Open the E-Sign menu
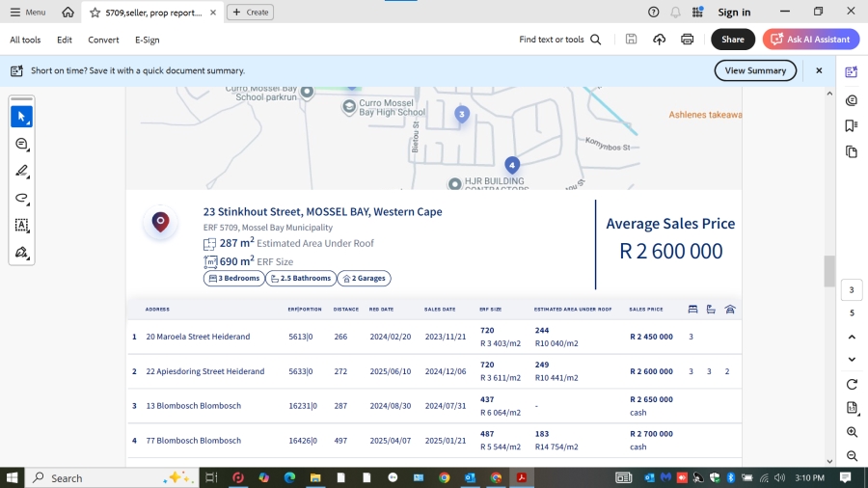This screenshot has width=868, height=488. (148, 40)
